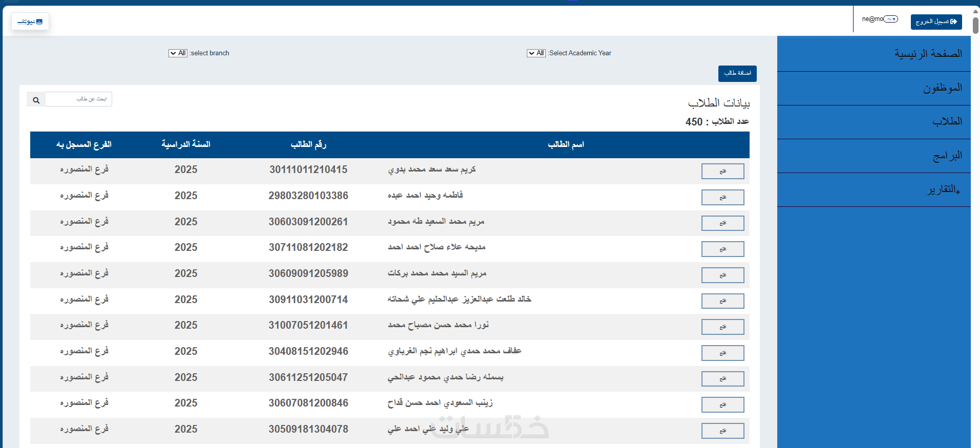The width and height of the screenshot is (980, 448).
Task: Click student number 30611251205047
Action: [x=308, y=377]
